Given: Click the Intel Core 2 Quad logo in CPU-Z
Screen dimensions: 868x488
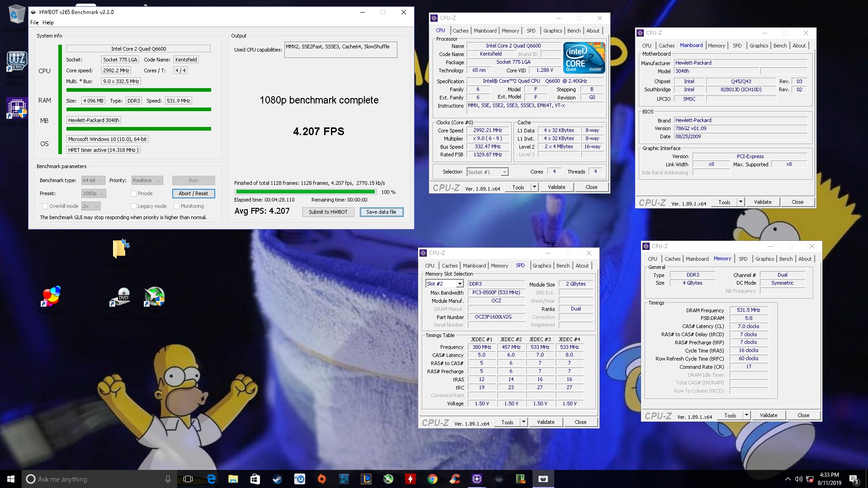Looking at the screenshot, I should 584,57.
